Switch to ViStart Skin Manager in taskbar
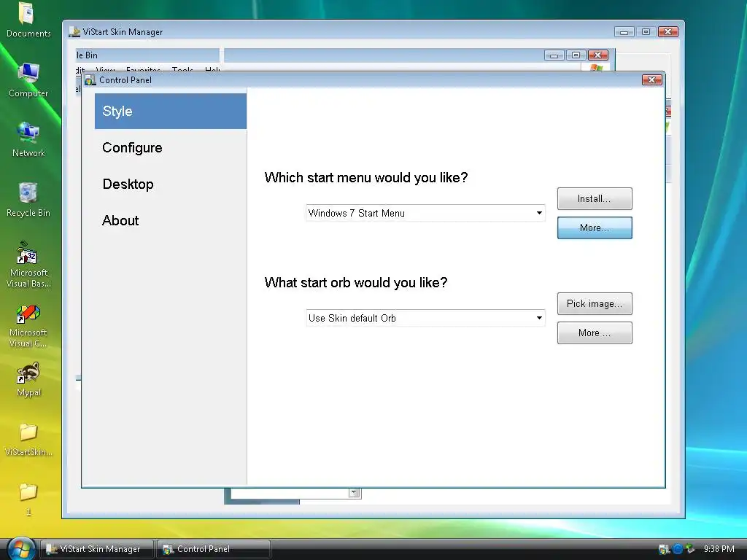 pos(97,549)
